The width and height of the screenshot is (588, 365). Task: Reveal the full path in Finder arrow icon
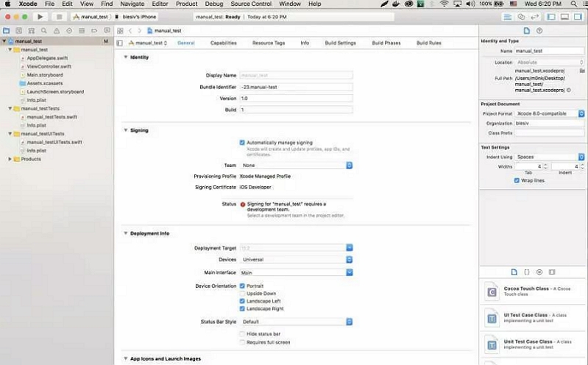tap(569, 90)
